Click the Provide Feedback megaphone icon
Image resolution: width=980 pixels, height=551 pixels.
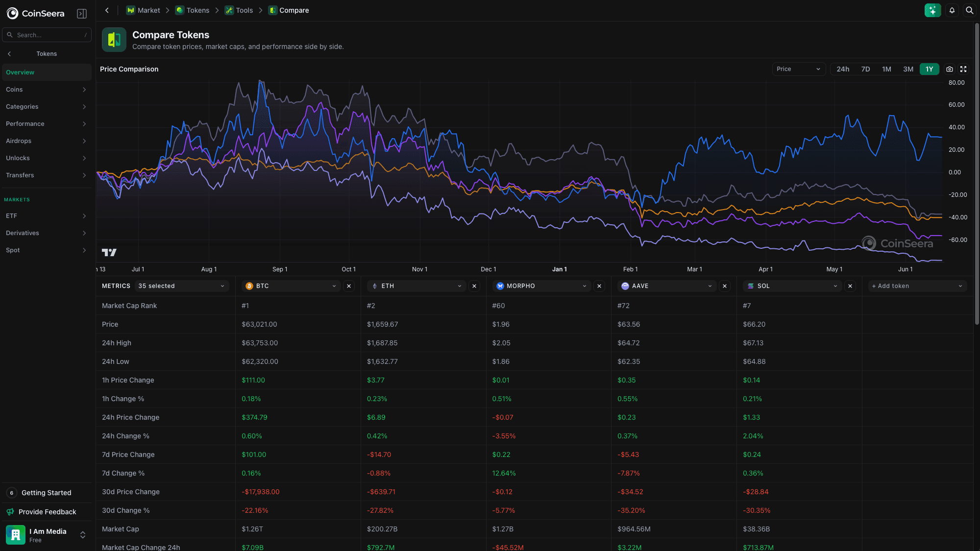[x=10, y=512]
